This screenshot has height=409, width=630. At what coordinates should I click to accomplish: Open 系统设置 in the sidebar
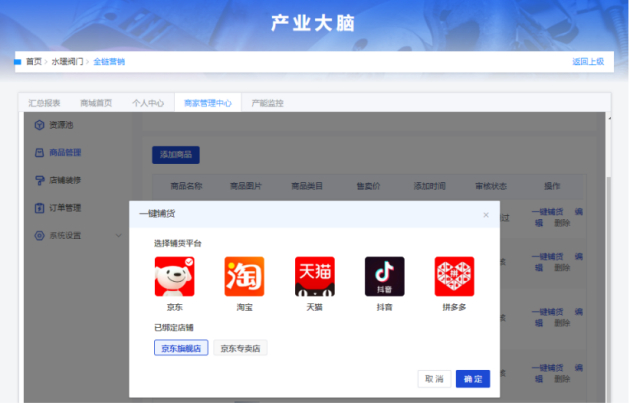tap(65, 235)
